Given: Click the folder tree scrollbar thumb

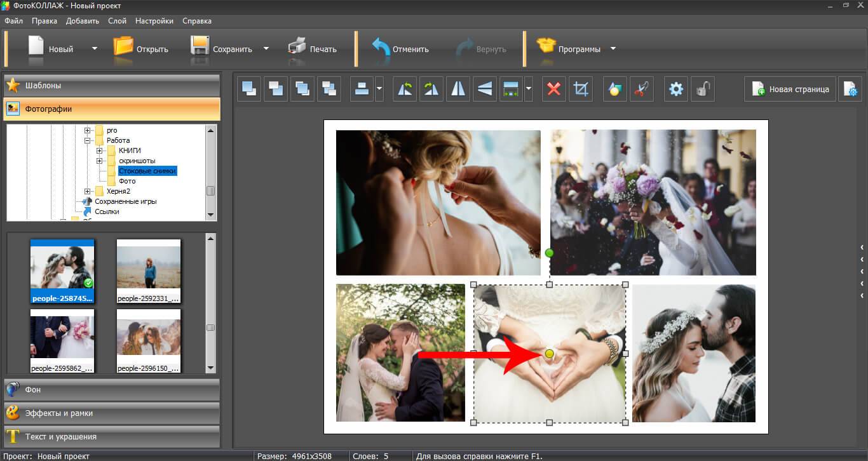Looking at the screenshot, I should click(211, 190).
